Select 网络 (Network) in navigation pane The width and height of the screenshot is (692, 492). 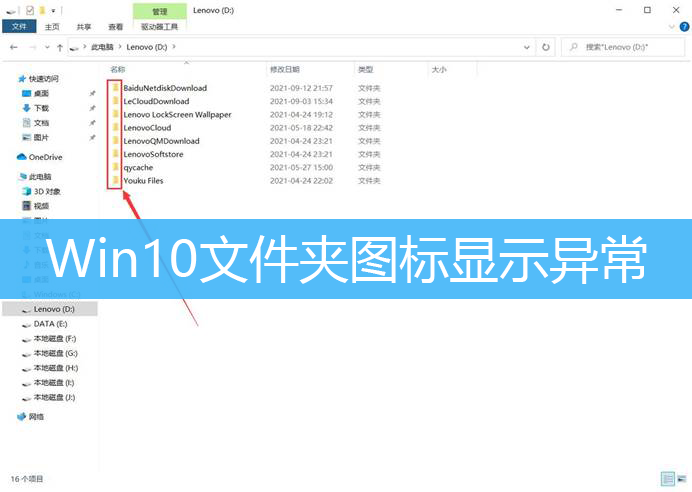[36, 416]
